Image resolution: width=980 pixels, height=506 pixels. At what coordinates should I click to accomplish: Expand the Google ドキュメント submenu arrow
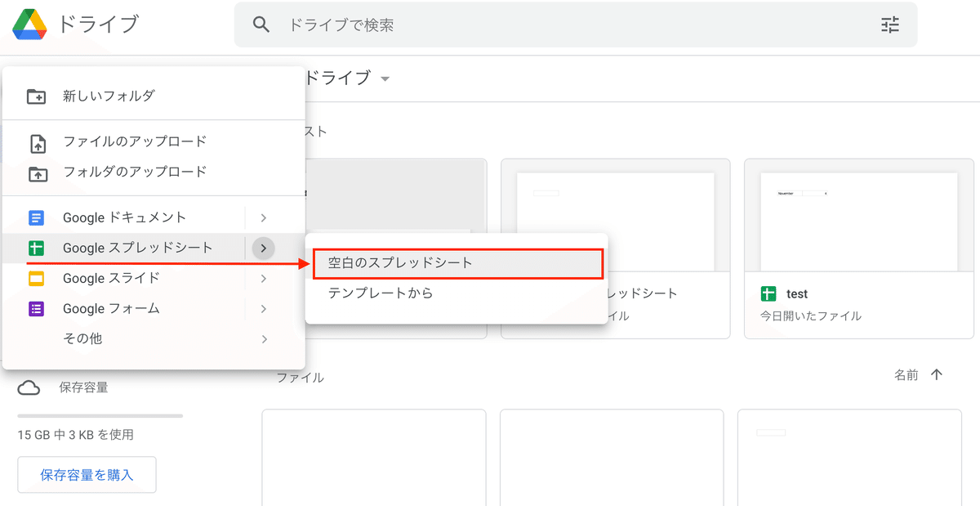point(263,217)
